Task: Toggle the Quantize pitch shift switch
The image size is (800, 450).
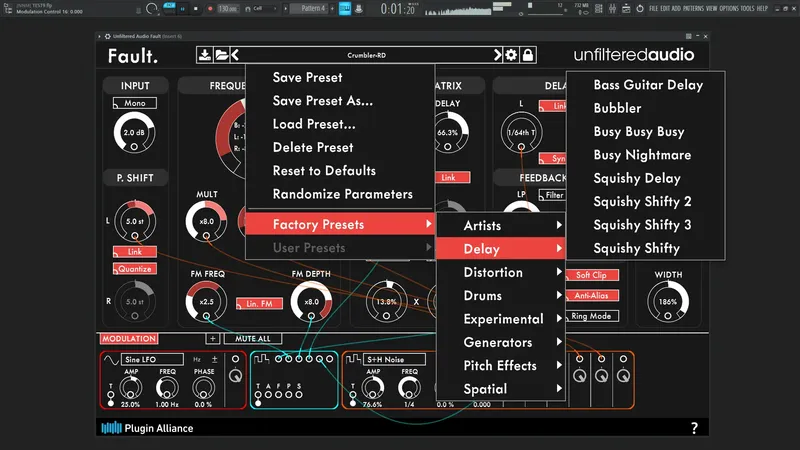Action: tap(135, 269)
